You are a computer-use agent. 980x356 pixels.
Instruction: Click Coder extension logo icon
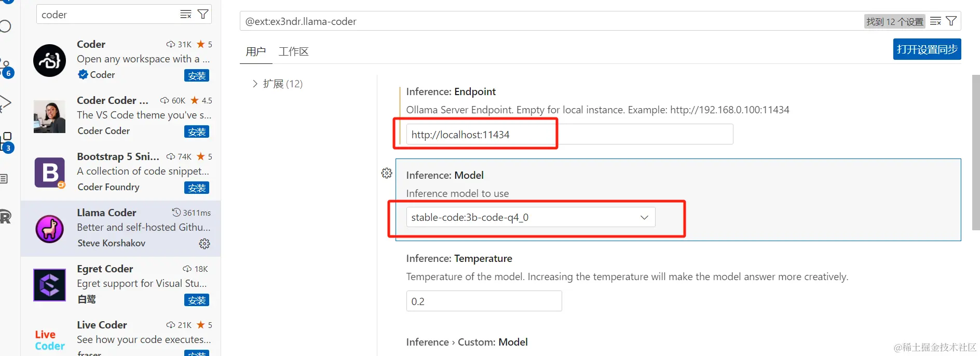pos(50,60)
